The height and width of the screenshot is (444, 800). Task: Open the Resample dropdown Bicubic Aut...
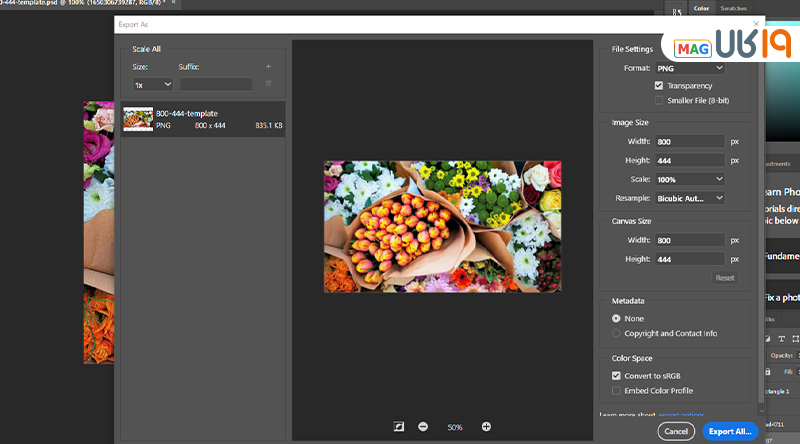[690, 198]
